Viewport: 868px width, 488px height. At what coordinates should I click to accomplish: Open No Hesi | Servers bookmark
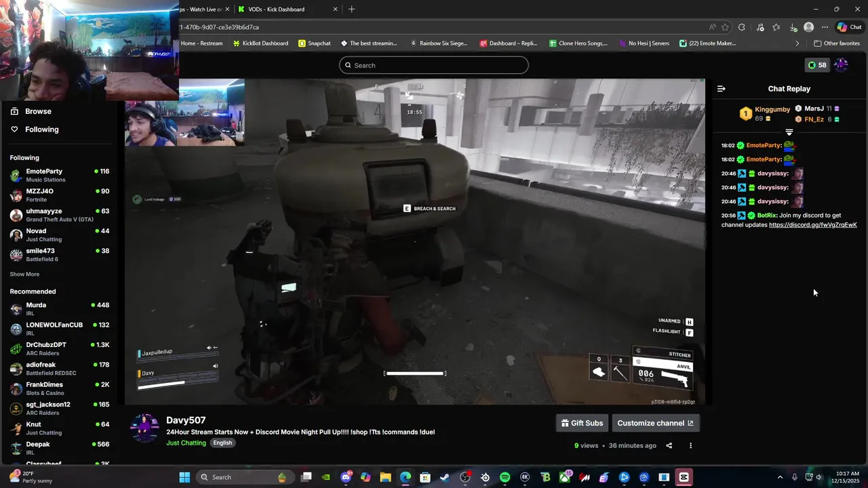644,43
